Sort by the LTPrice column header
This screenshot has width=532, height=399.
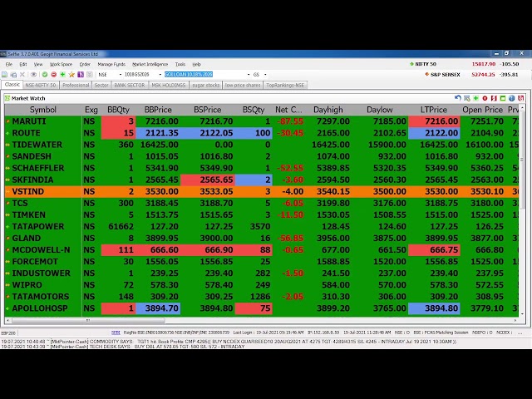[434, 110]
